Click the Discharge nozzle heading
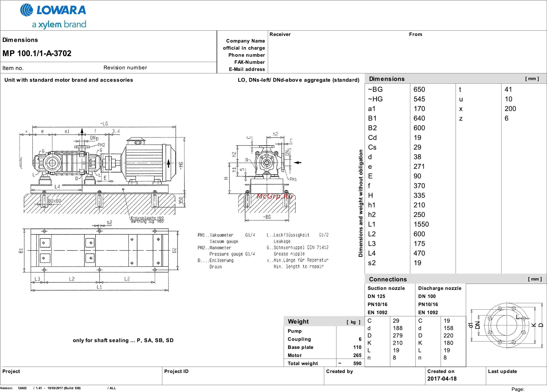 (440, 288)
